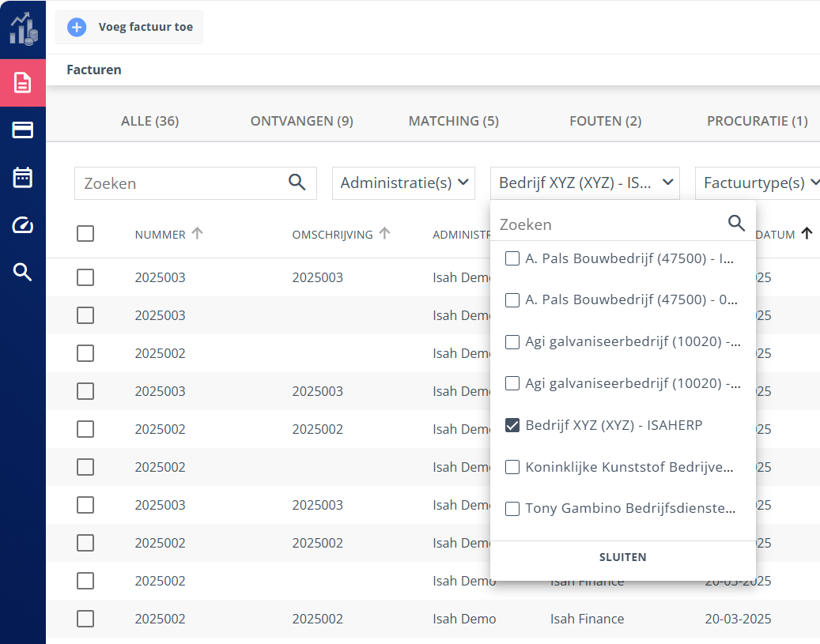Image resolution: width=820 pixels, height=644 pixels.
Task: Open the invoices document icon in sidebar
Action: pos(23,82)
